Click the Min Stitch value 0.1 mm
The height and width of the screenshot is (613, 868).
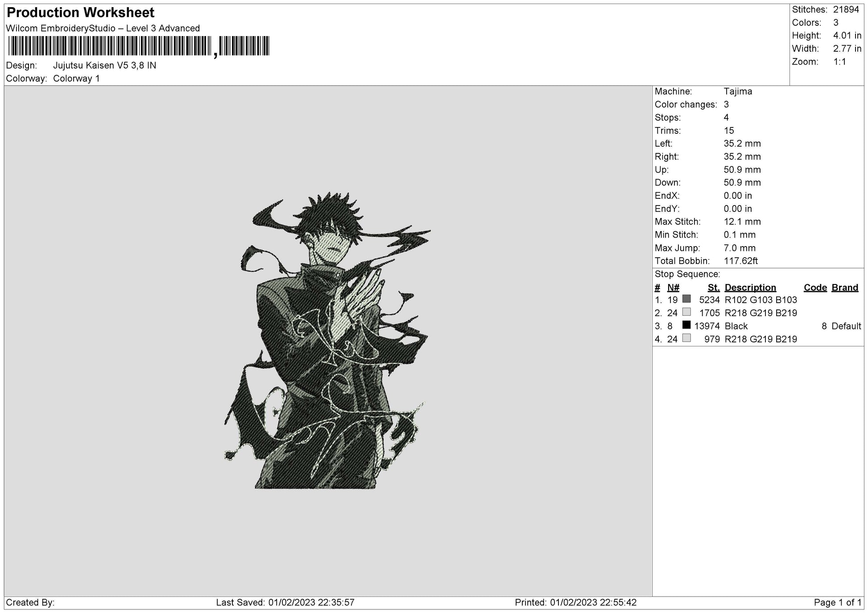[x=740, y=235]
